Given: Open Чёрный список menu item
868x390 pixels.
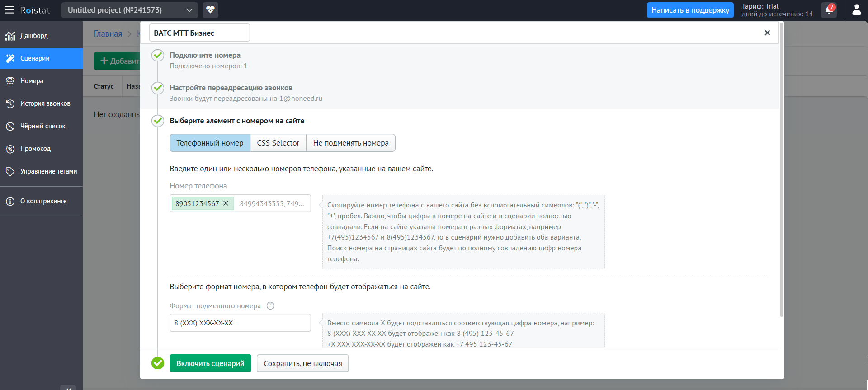Looking at the screenshot, I should (x=42, y=126).
